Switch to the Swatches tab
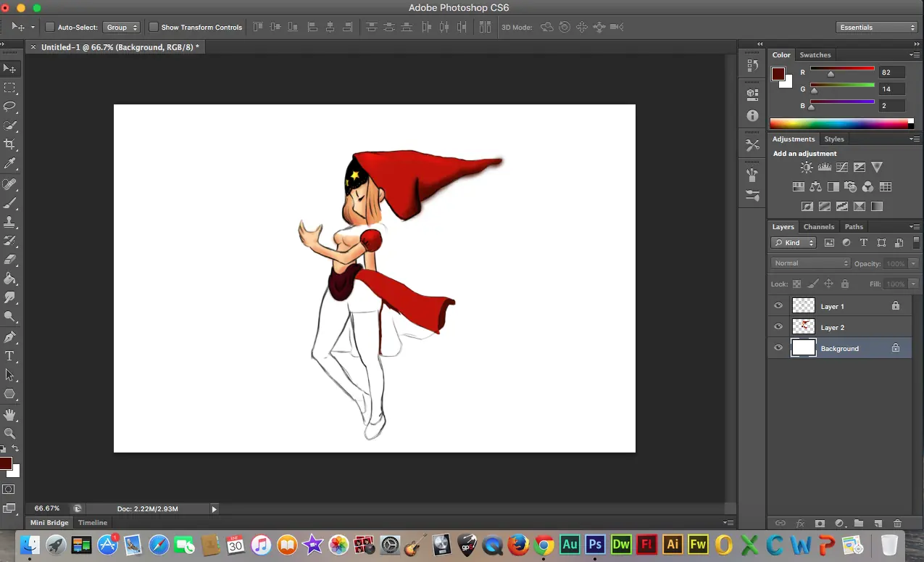The image size is (924, 562). [815, 55]
